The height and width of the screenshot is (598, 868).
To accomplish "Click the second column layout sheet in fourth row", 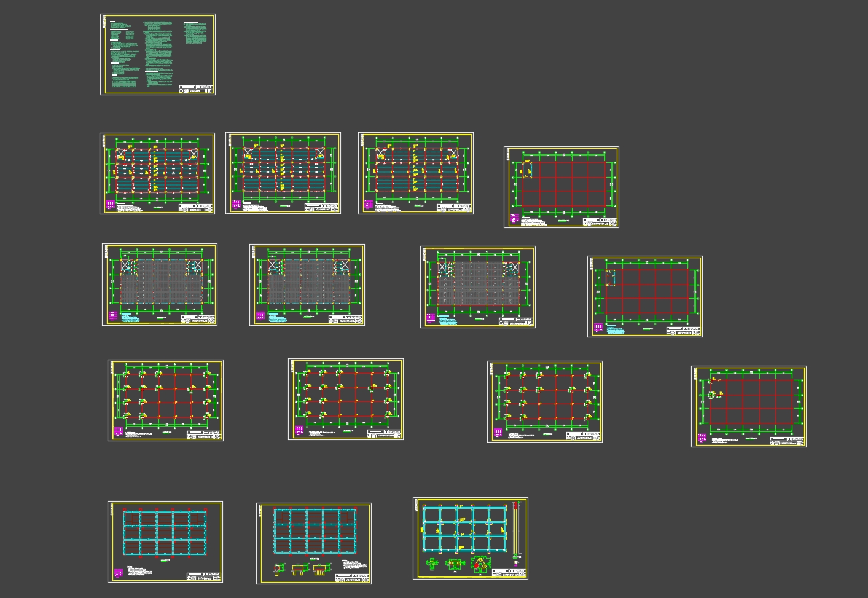I will click(346, 399).
